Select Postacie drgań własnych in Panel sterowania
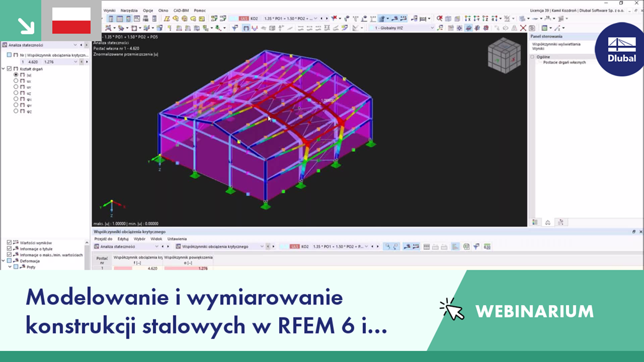The height and width of the screenshot is (362, 644). [564, 62]
